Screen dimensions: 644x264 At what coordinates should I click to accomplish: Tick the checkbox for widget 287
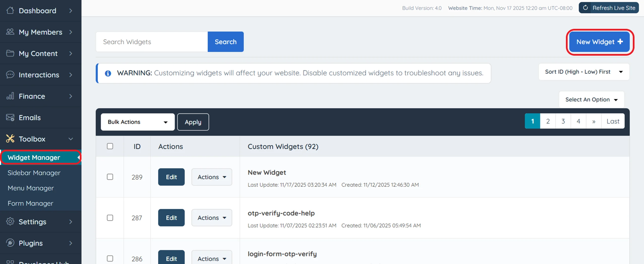pos(110,218)
